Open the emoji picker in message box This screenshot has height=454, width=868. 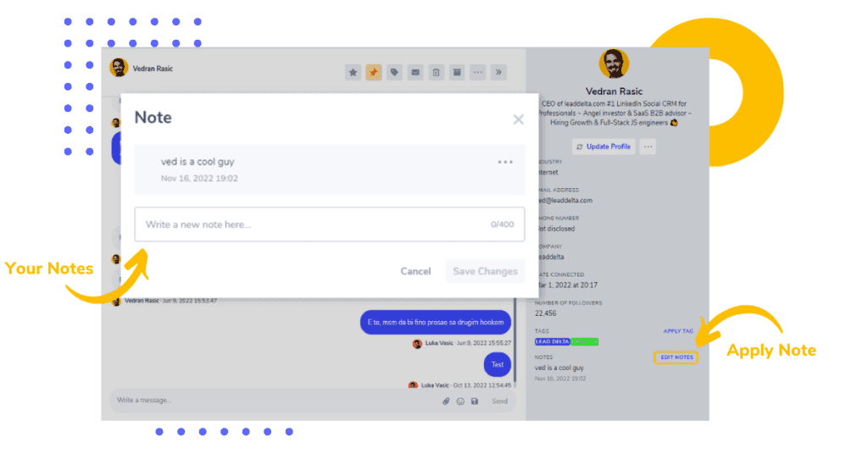pyautogui.click(x=460, y=401)
